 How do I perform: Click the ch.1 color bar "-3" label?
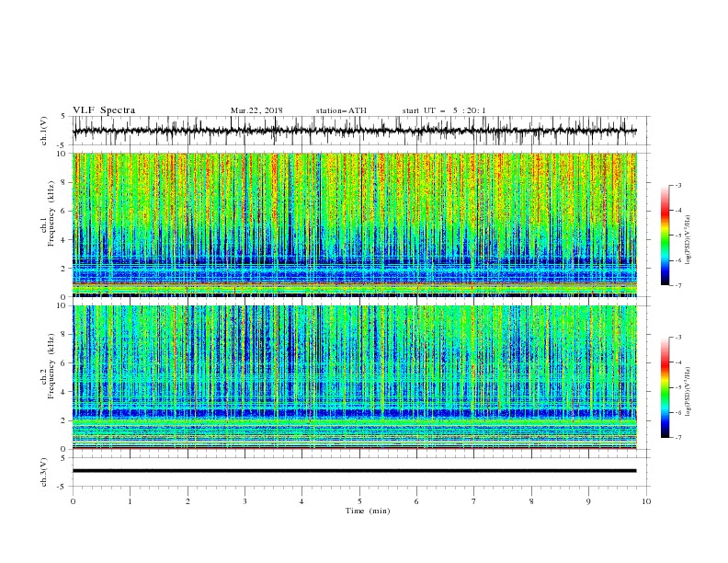(677, 185)
